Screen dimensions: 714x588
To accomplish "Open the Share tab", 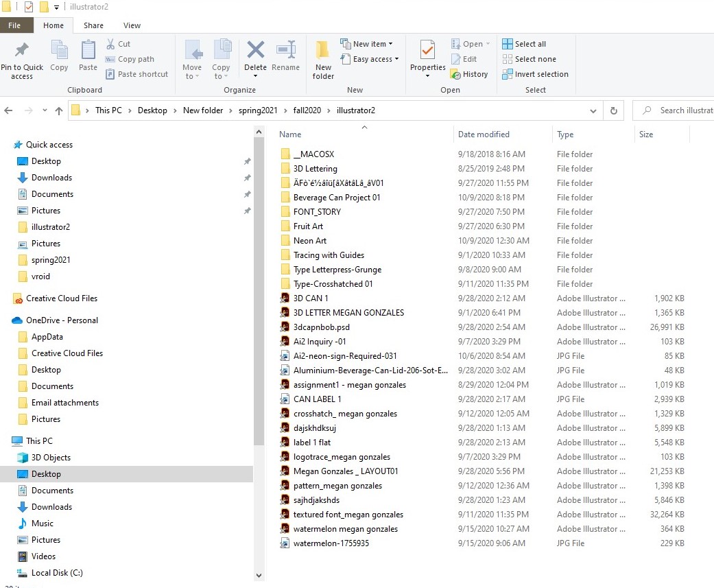I will (93, 25).
